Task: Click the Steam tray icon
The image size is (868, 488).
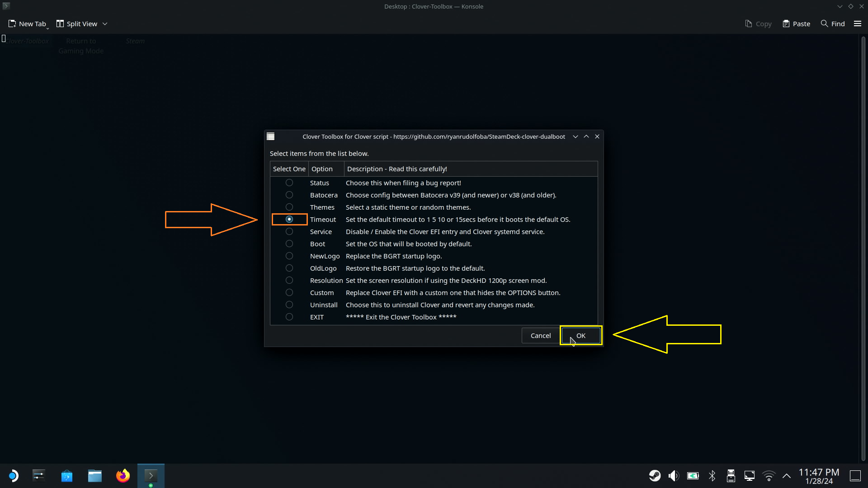Action: coord(655,476)
